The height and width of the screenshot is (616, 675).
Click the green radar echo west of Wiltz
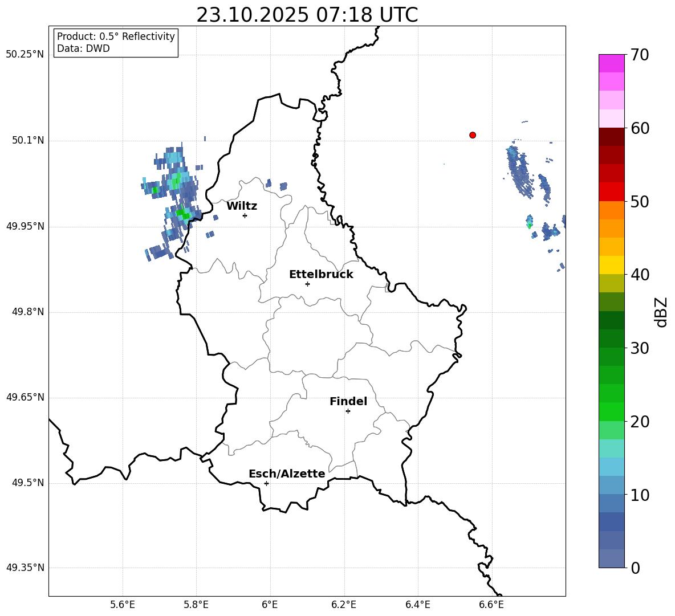coord(184,213)
